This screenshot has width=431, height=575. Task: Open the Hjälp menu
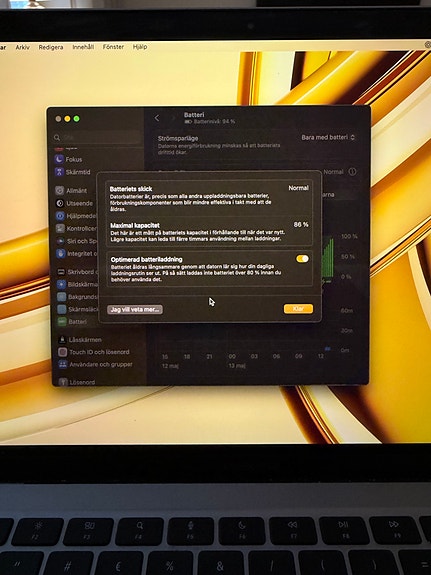click(140, 47)
